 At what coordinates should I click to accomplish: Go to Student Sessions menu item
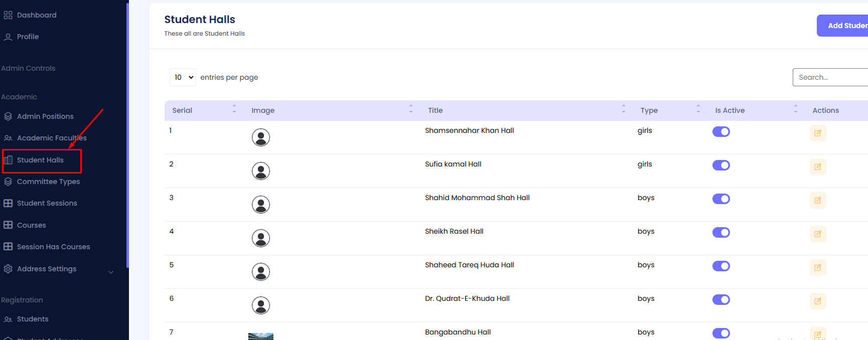(47, 203)
